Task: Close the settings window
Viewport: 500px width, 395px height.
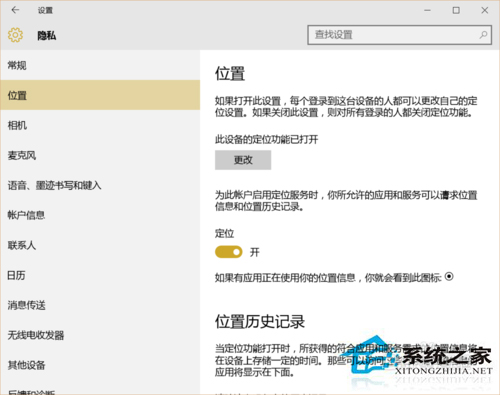Action: 485,10
